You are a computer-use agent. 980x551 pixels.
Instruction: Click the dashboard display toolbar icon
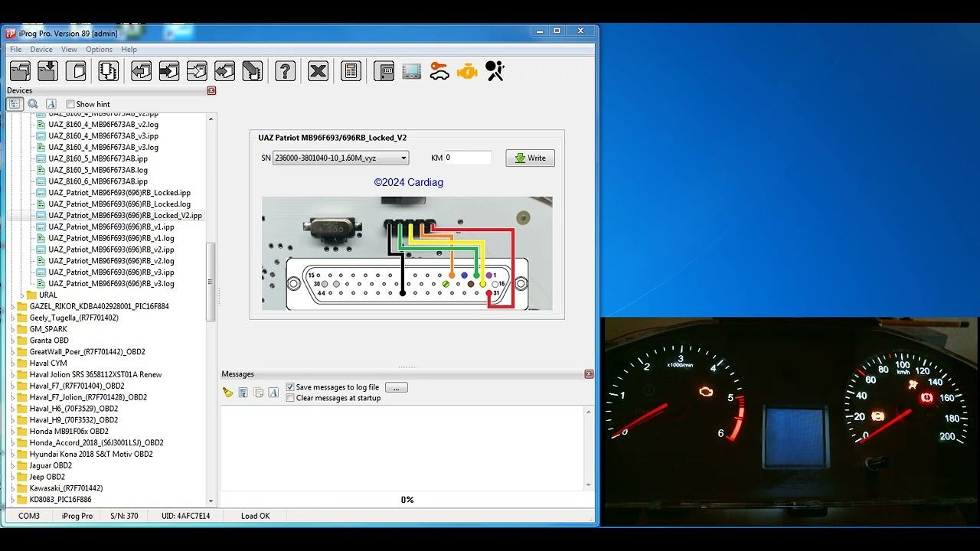coord(411,71)
